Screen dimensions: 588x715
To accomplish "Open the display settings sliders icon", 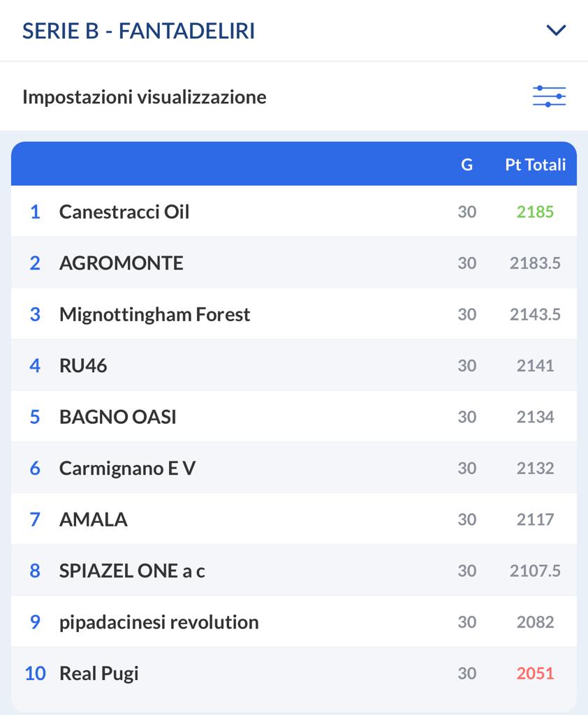I will (549, 96).
